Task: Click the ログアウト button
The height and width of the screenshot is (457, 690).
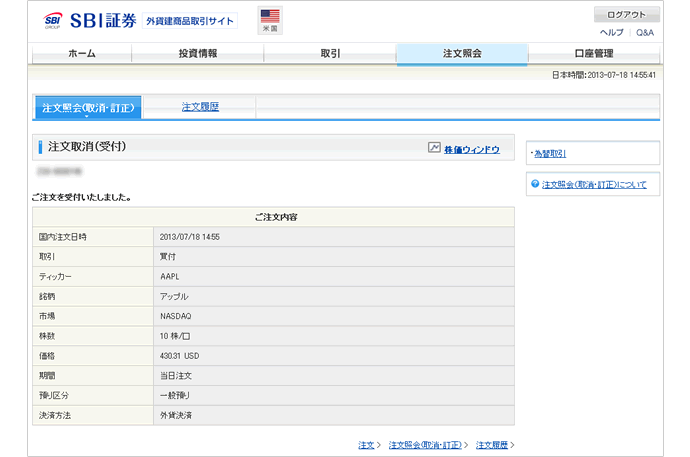Action: point(627,15)
